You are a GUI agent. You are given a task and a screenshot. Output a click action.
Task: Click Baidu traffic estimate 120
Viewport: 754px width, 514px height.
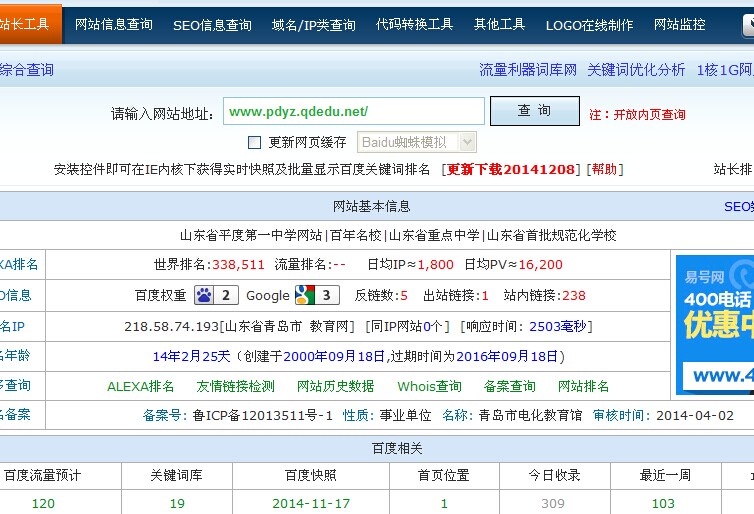point(43,503)
